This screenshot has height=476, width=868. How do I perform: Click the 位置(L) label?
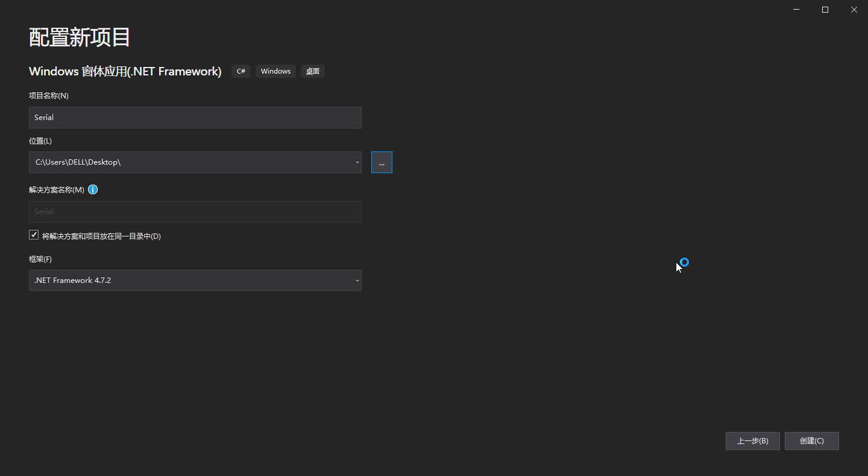click(x=40, y=141)
